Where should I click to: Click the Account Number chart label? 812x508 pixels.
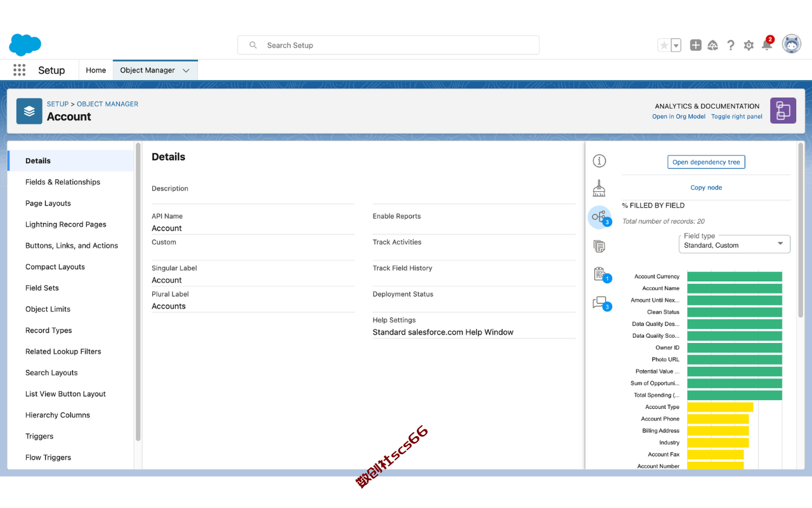[x=658, y=466]
